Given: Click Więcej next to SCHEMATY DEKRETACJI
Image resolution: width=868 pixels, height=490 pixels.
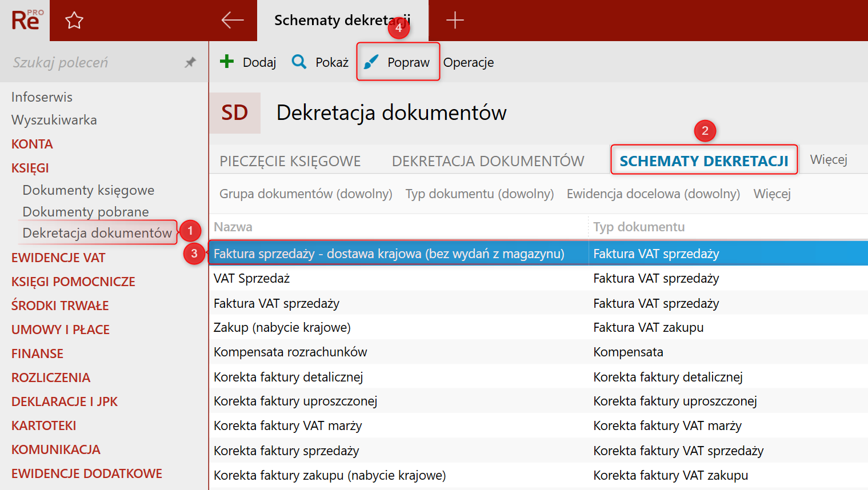Looking at the screenshot, I should pos(828,160).
